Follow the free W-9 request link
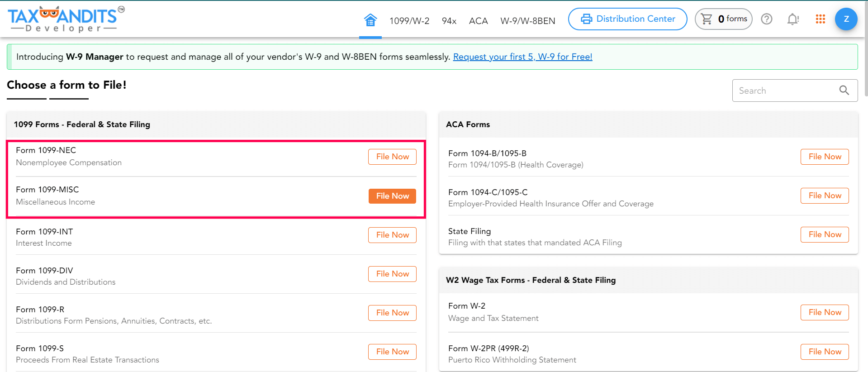 (x=522, y=57)
